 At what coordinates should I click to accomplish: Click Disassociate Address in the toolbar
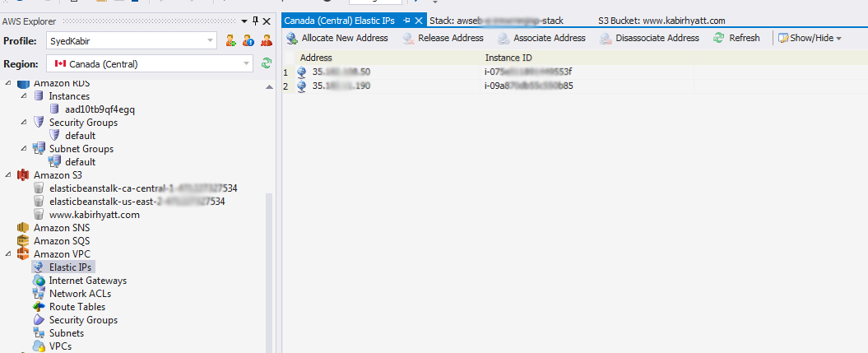click(x=651, y=38)
